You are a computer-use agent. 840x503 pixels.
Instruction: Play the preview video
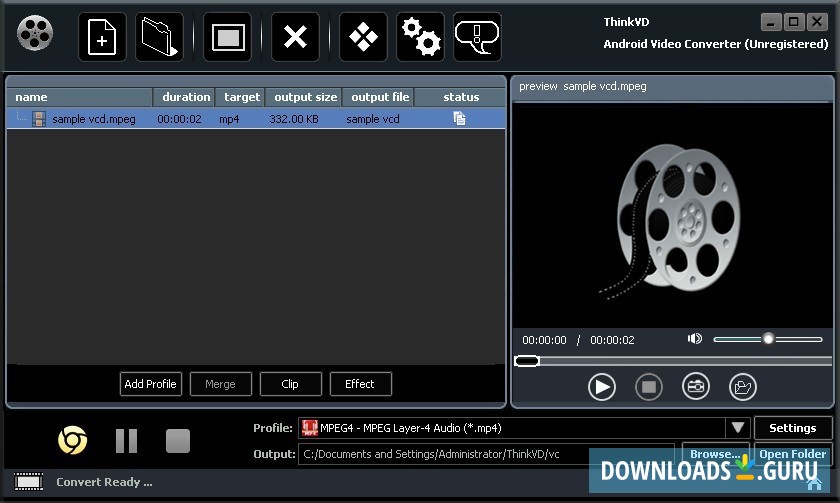click(601, 386)
